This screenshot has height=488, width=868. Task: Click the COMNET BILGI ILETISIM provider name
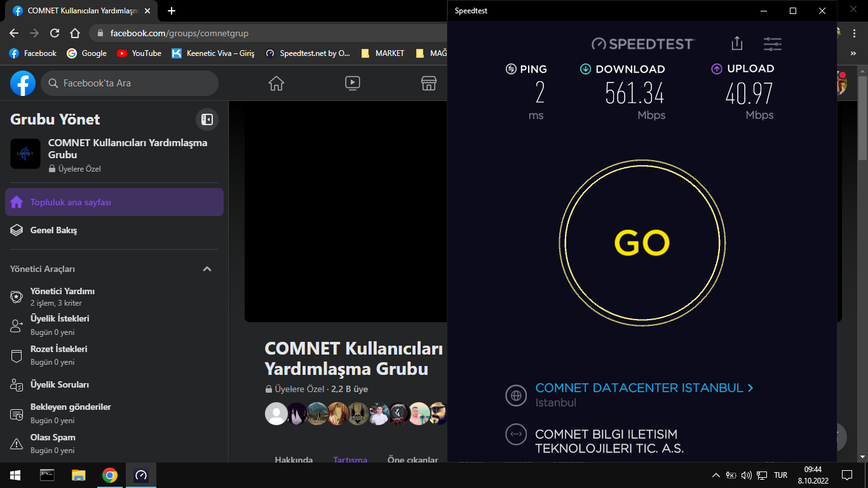609,441
